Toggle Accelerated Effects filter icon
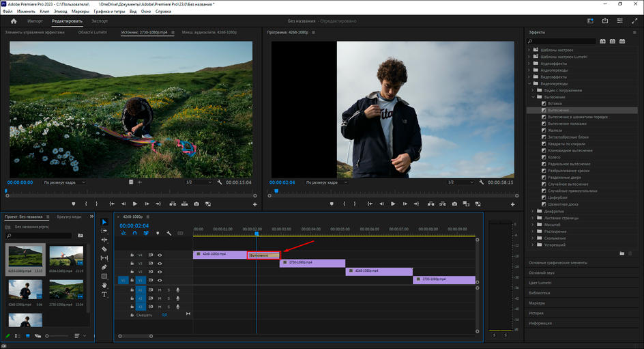 [602, 41]
